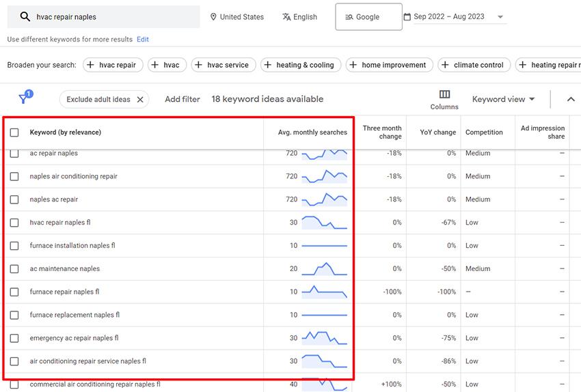Check 'furnace repair naples fl' row

click(14, 292)
